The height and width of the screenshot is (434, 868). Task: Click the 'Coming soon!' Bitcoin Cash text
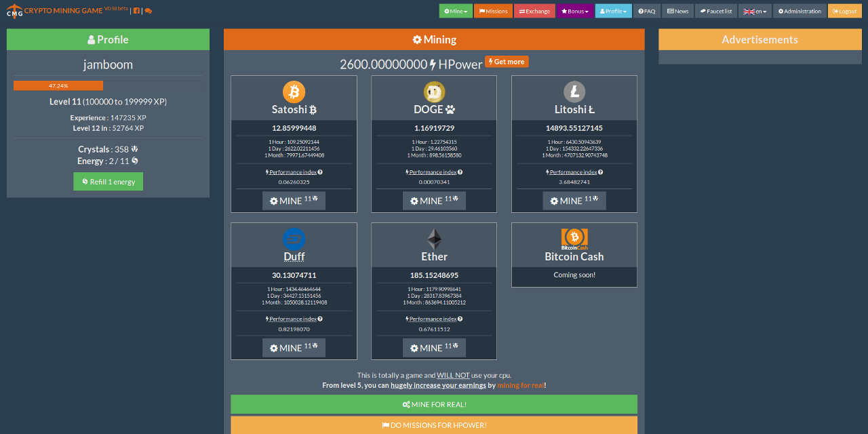pos(574,275)
